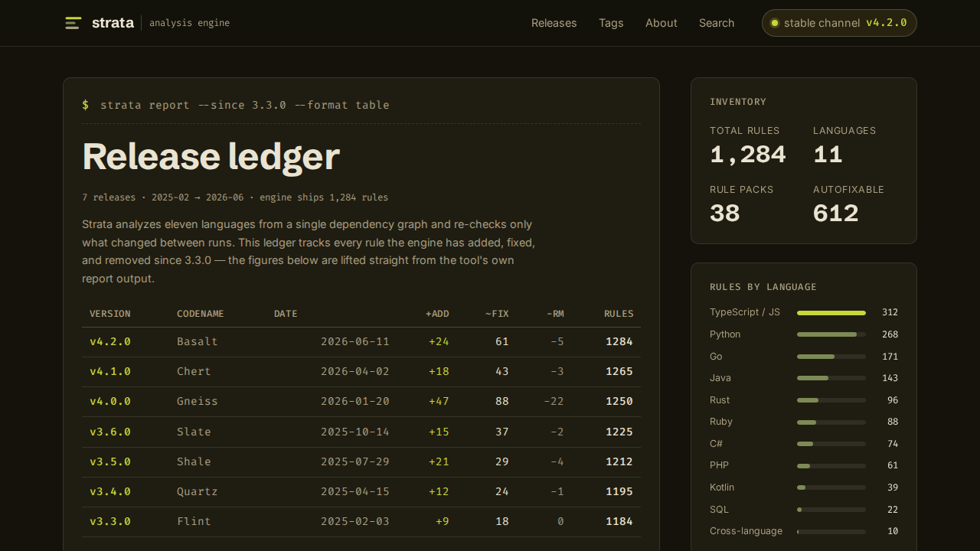Viewport: 980px width, 551px height.
Task: Click the Python rules progress bar
Action: pyautogui.click(x=831, y=334)
